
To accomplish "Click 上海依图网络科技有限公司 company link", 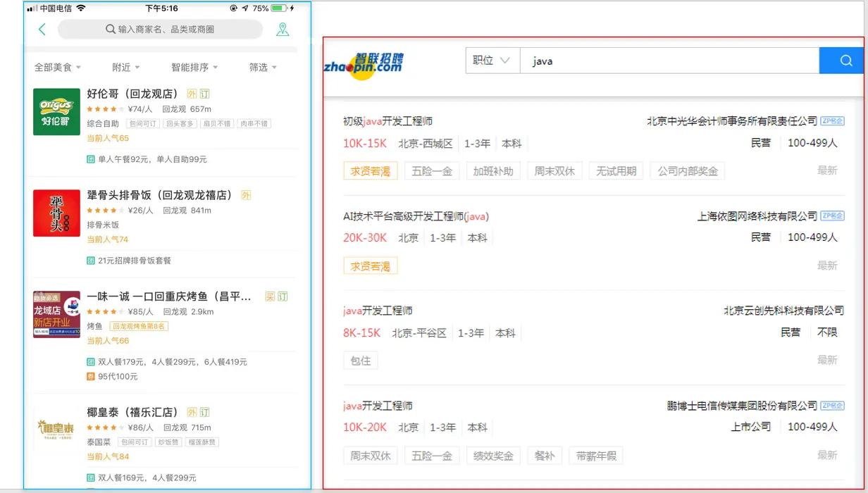I will coord(757,216).
